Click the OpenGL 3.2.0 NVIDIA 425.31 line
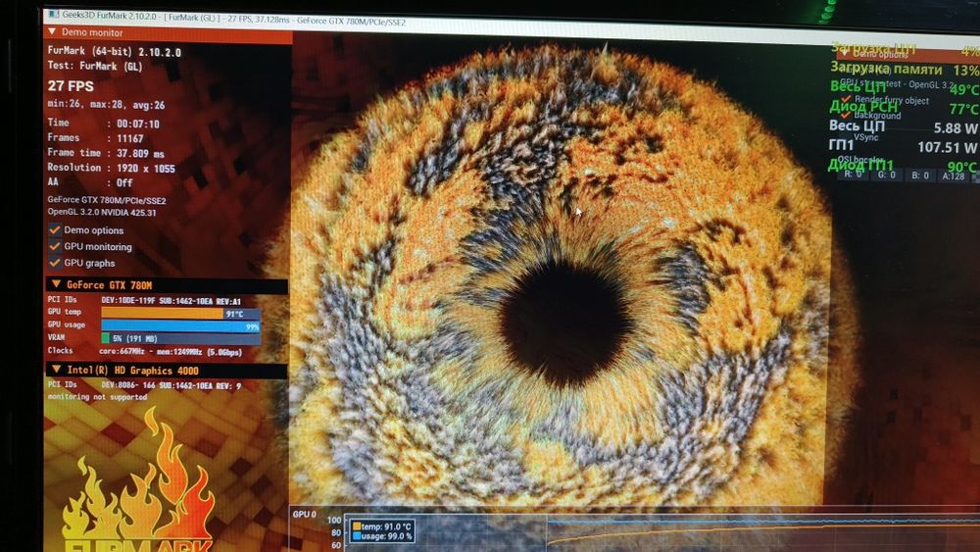The height and width of the screenshot is (552, 980). (102, 213)
